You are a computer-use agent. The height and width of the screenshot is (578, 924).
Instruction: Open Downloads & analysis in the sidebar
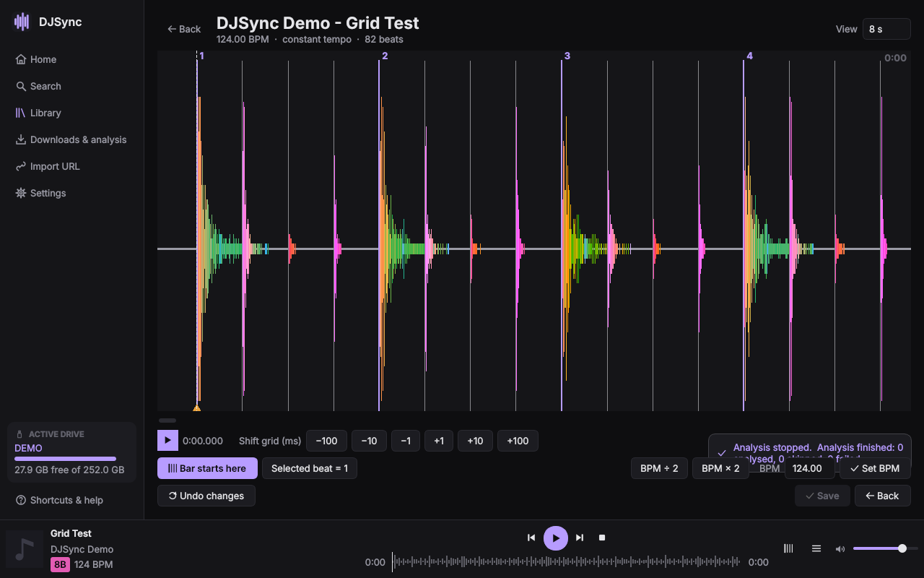coord(72,139)
